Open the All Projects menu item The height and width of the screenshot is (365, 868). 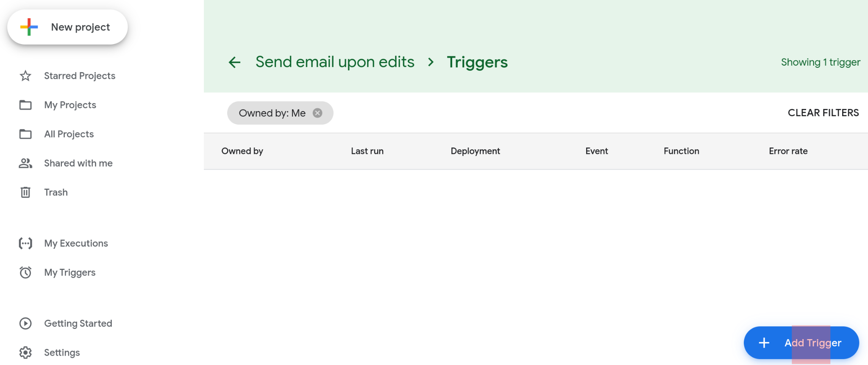tap(69, 134)
